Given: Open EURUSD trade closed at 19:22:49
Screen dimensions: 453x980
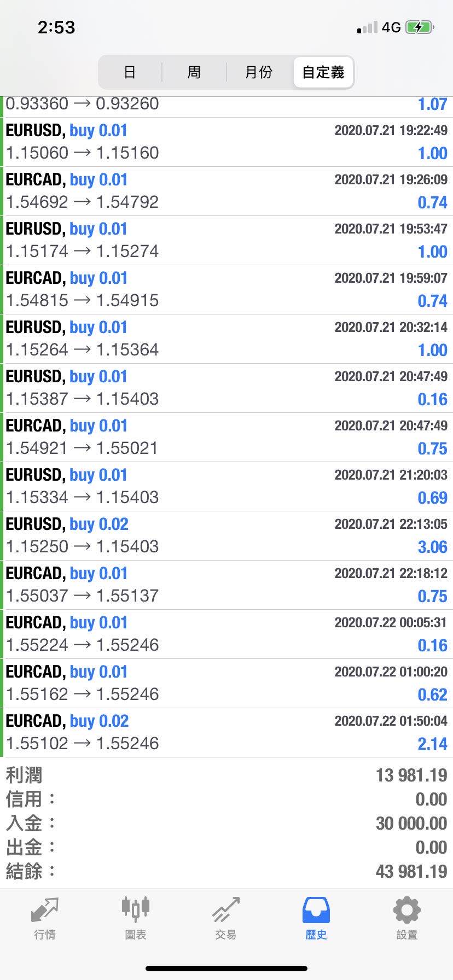Looking at the screenshot, I should (x=226, y=142).
